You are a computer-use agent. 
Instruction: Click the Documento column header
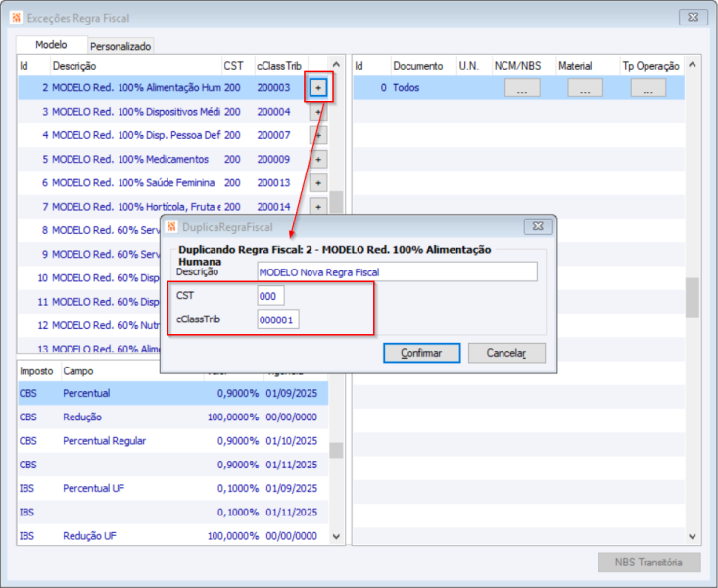pos(423,66)
